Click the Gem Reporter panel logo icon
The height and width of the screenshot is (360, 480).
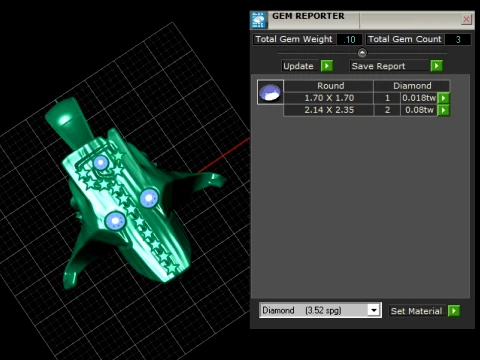[x=258, y=20]
